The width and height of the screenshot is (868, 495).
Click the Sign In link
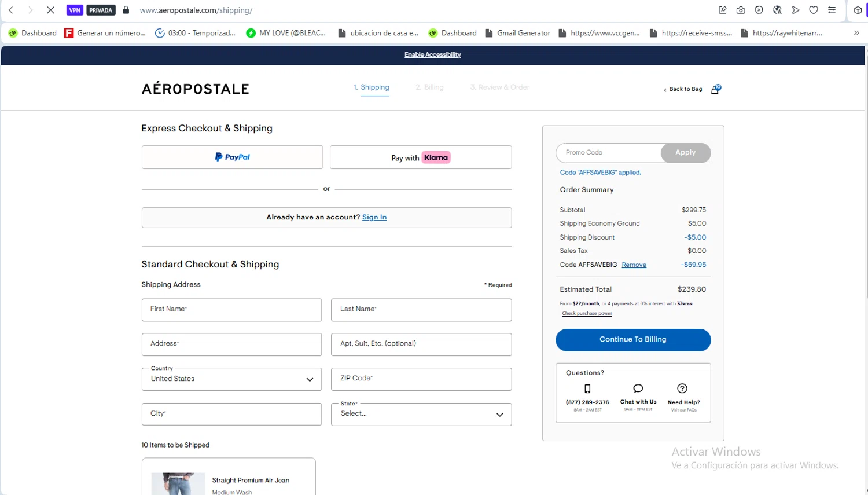374,217
